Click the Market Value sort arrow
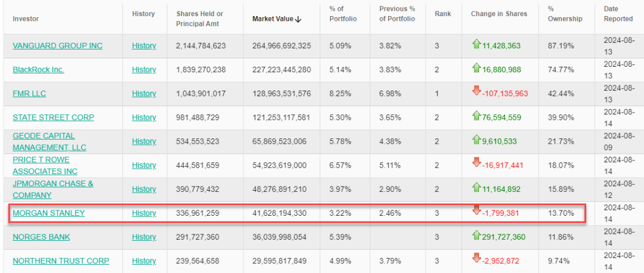The image size is (644, 273). point(299,19)
